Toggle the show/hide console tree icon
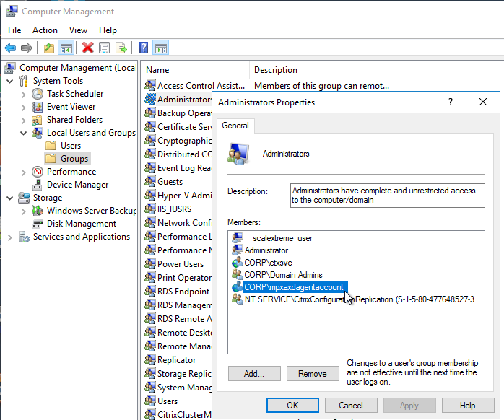 click(66, 48)
